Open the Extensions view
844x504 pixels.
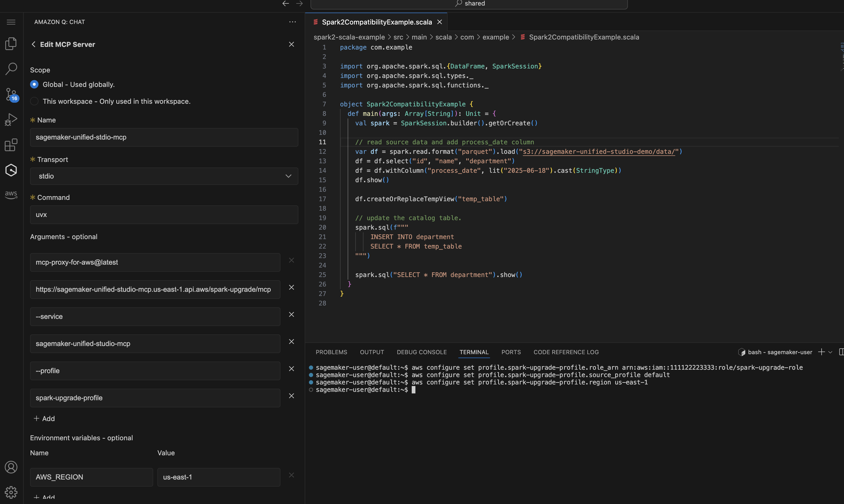coord(11,145)
